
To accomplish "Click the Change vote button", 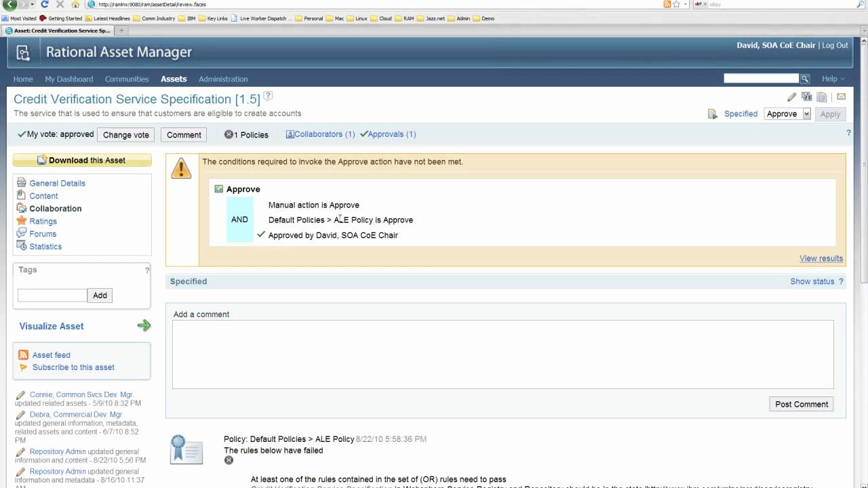I will [x=126, y=135].
